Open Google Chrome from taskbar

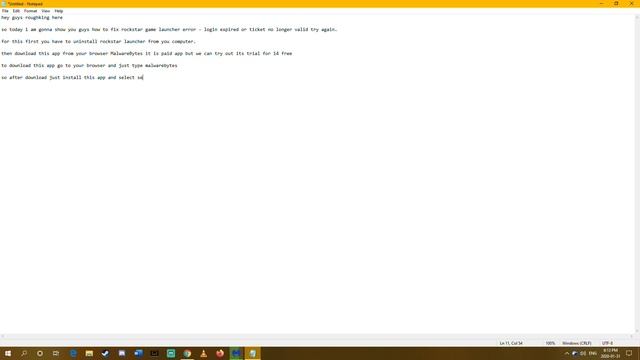[187, 353]
